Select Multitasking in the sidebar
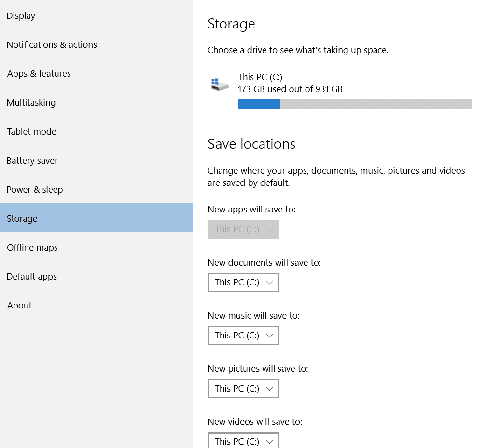500x448 pixels. (x=97, y=103)
